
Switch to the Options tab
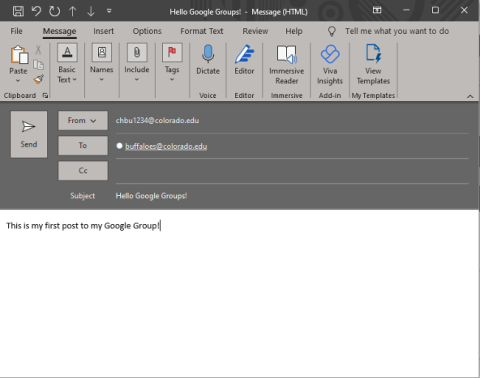147,31
